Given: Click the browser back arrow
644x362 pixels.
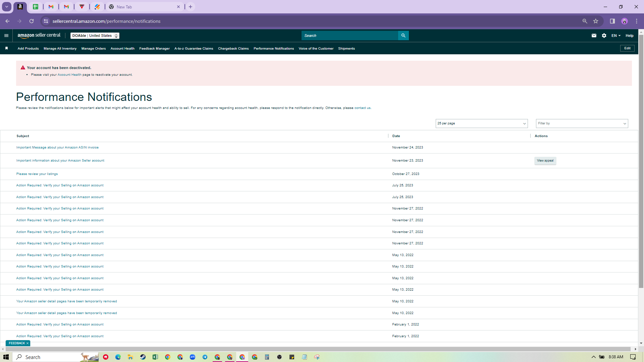Looking at the screenshot, I should pos(7,21).
